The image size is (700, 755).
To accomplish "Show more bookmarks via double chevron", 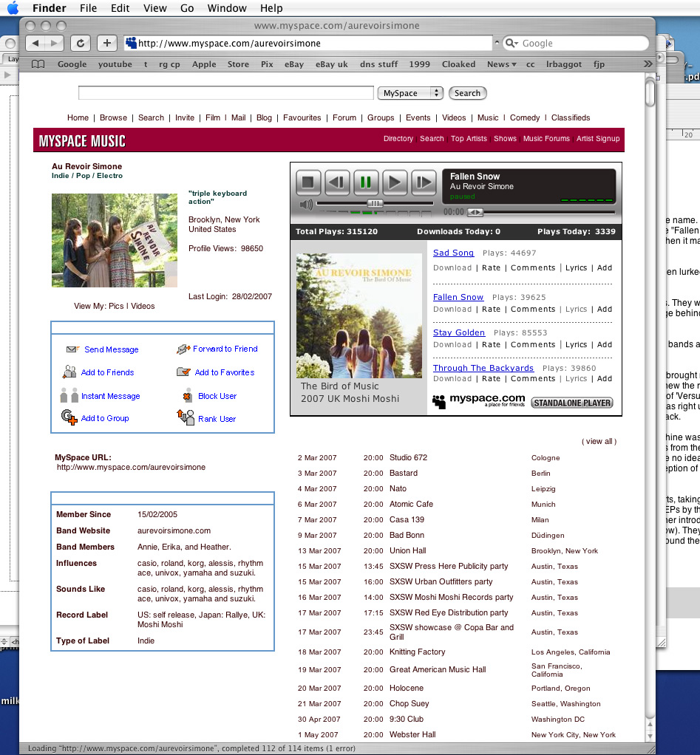I will point(648,64).
